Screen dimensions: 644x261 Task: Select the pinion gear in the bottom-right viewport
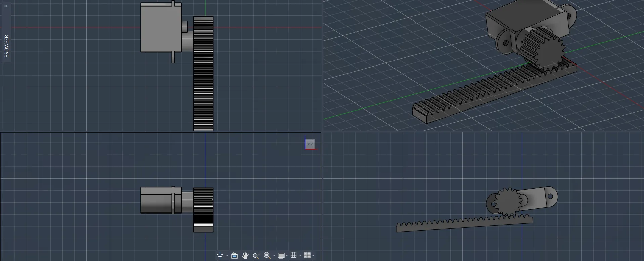pyautogui.click(x=509, y=202)
